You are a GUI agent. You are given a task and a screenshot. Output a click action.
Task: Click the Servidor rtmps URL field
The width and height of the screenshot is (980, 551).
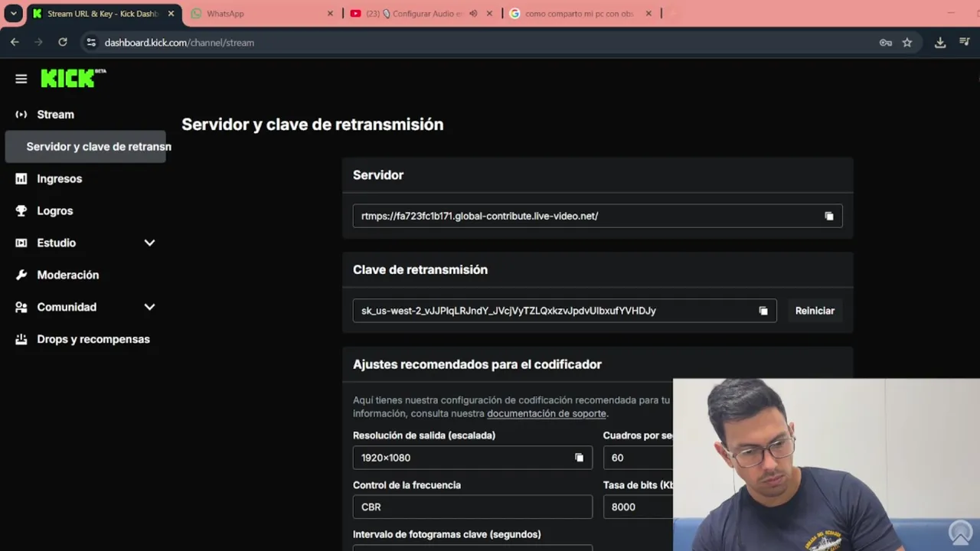[x=597, y=216]
